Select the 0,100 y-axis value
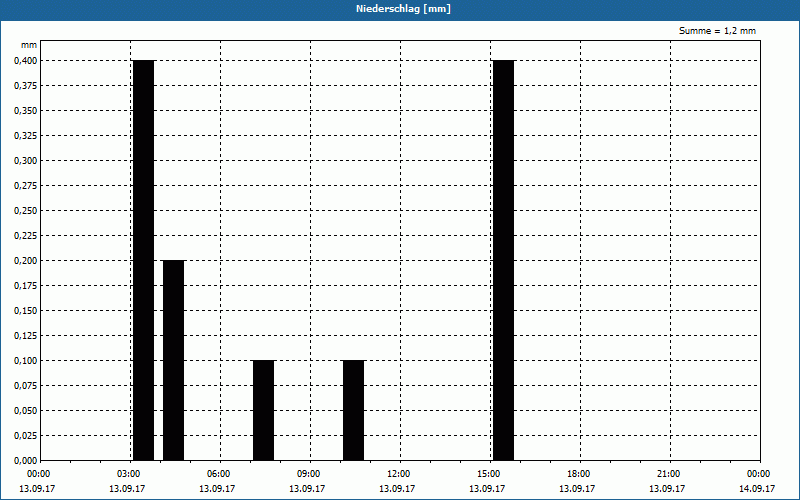 pos(26,361)
